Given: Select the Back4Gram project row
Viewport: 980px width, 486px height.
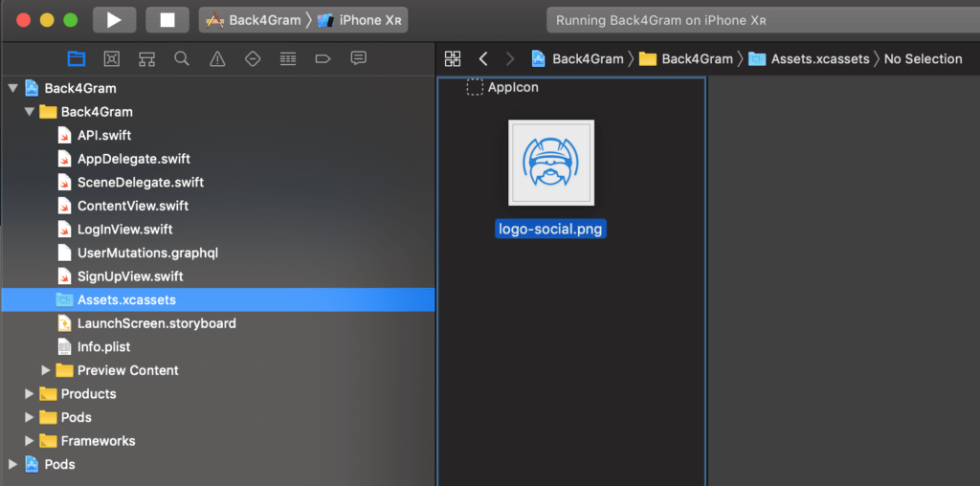Looking at the screenshot, I should coord(217,89).
